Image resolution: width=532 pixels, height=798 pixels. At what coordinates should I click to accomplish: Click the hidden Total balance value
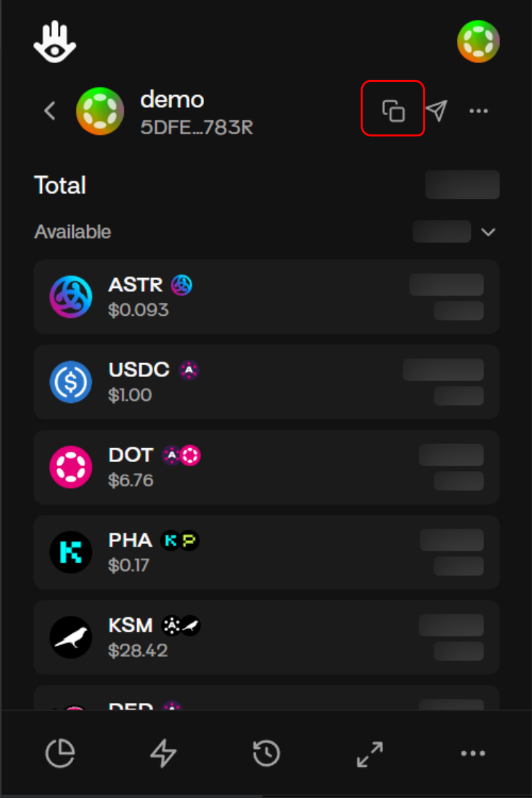click(462, 185)
